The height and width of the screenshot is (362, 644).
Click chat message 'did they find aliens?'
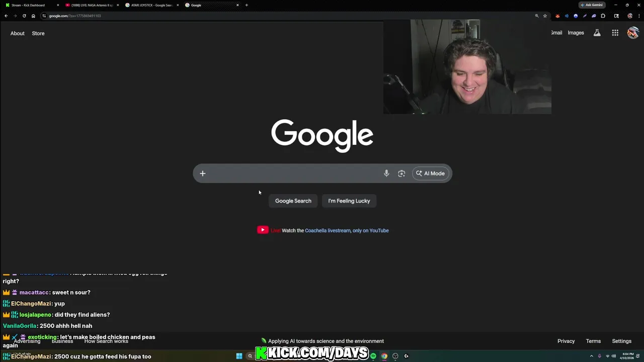(x=82, y=315)
